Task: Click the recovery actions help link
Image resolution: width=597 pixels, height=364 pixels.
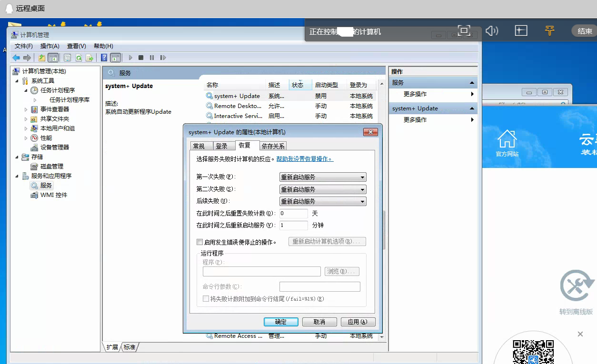Action: 305,159
